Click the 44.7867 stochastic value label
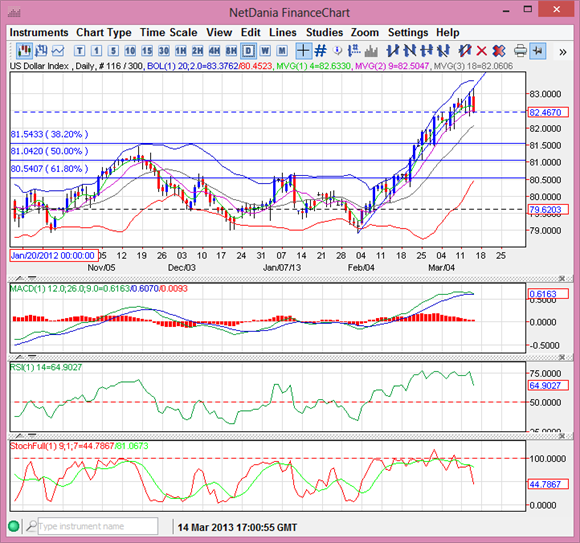The width and height of the screenshot is (580, 543). (x=548, y=484)
